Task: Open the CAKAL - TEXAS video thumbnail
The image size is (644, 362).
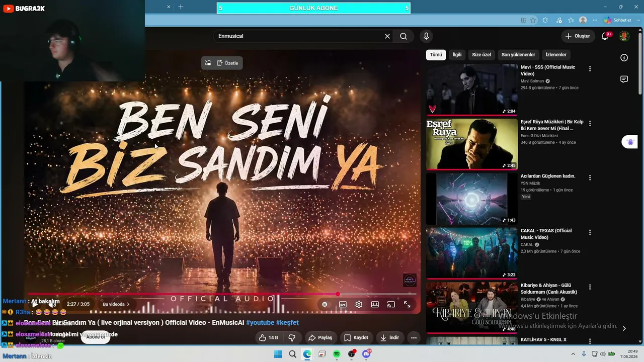Action: pos(472,253)
